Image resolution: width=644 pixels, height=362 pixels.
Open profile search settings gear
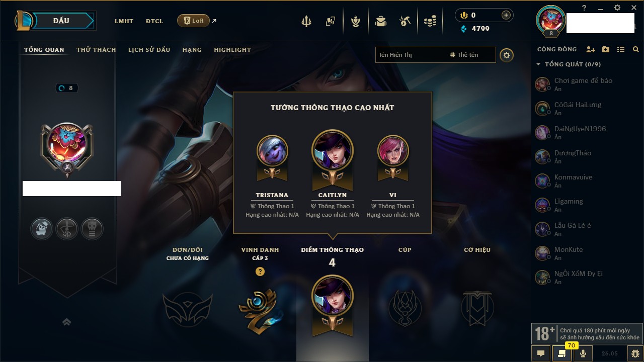(x=507, y=55)
